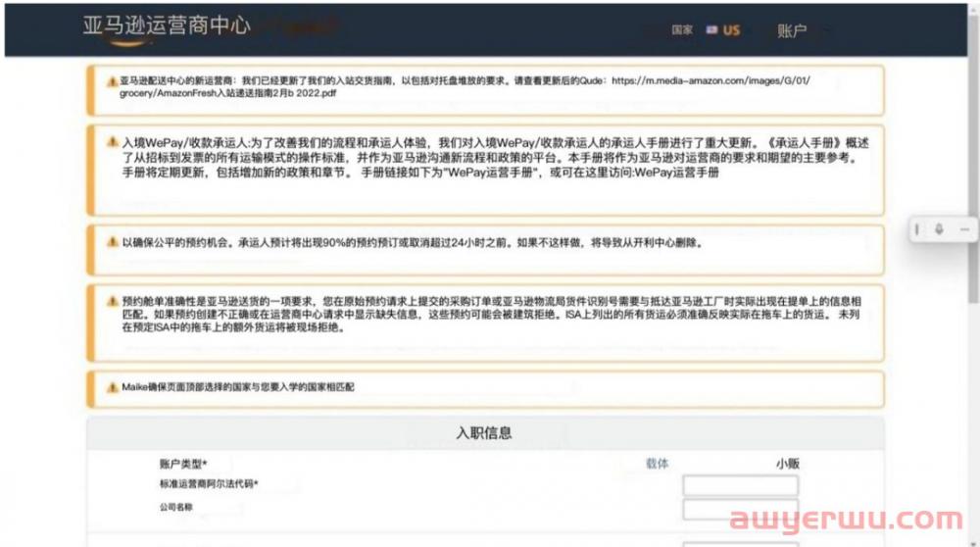
Task: Open the 账户 account menu
Action: click(x=792, y=30)
